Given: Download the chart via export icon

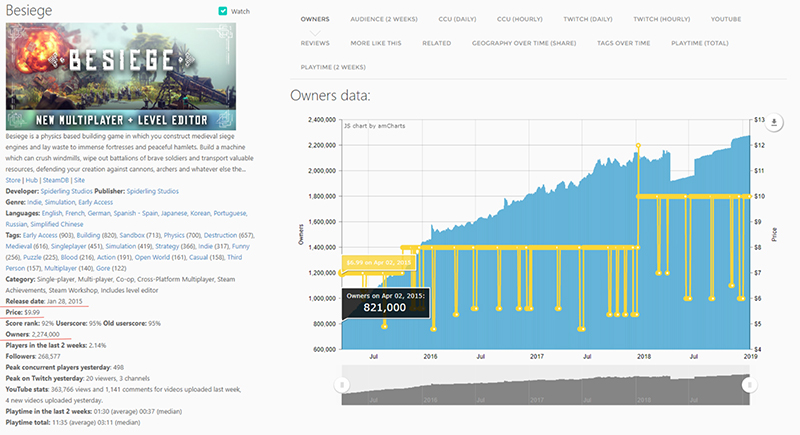Looking at the screenshot, I should 774,122.
